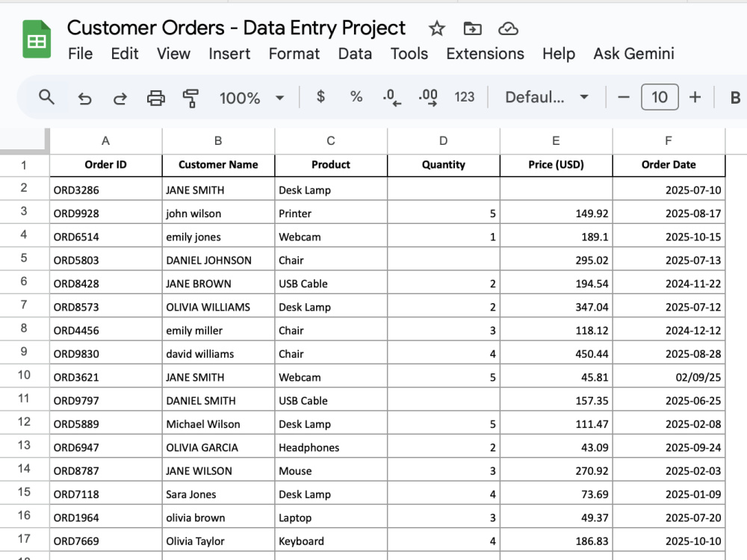Toggle bold formatting

tap(735, 98)
